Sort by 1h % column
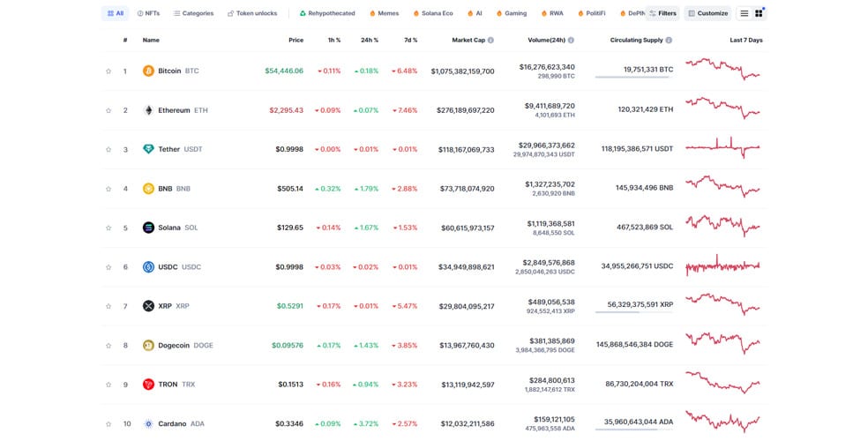The width and height of the screenshot is (868, 441). 333,40
